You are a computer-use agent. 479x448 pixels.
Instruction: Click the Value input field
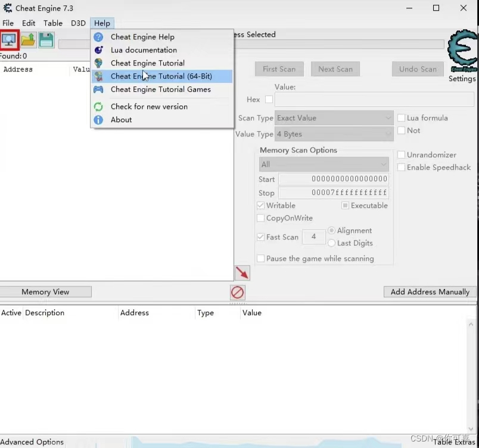point(374,99)
